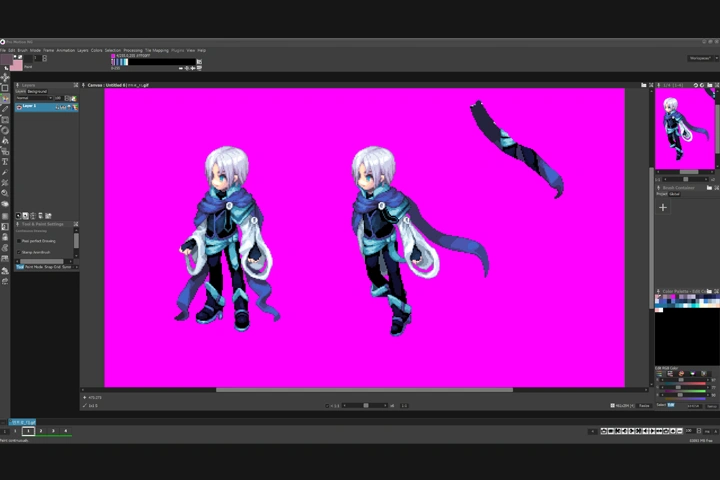Open the Colors menu
Viewport: 720px width, 480px height.
pos(96,51)
